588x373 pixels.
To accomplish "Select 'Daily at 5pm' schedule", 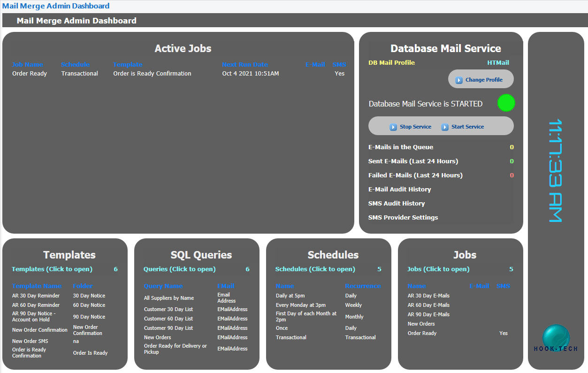I will point(290,296).
